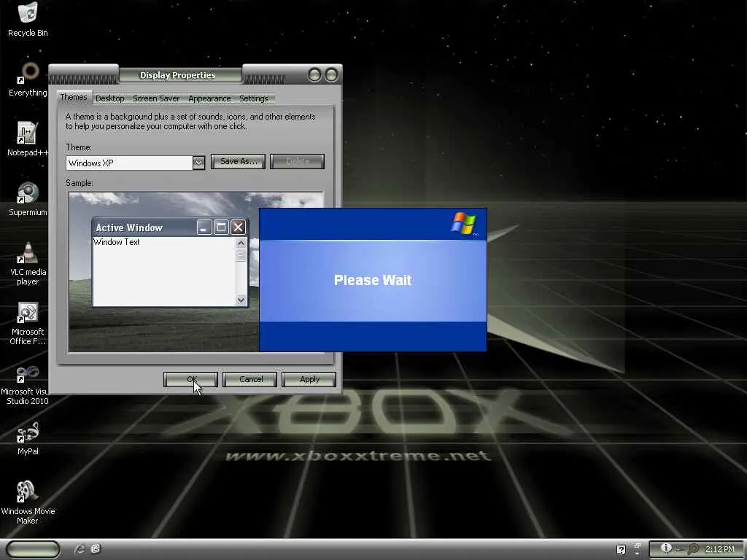Click the sample Active Window minimize button
The image size is (747, 560).
pyautogui.click(x=204, y=227)
